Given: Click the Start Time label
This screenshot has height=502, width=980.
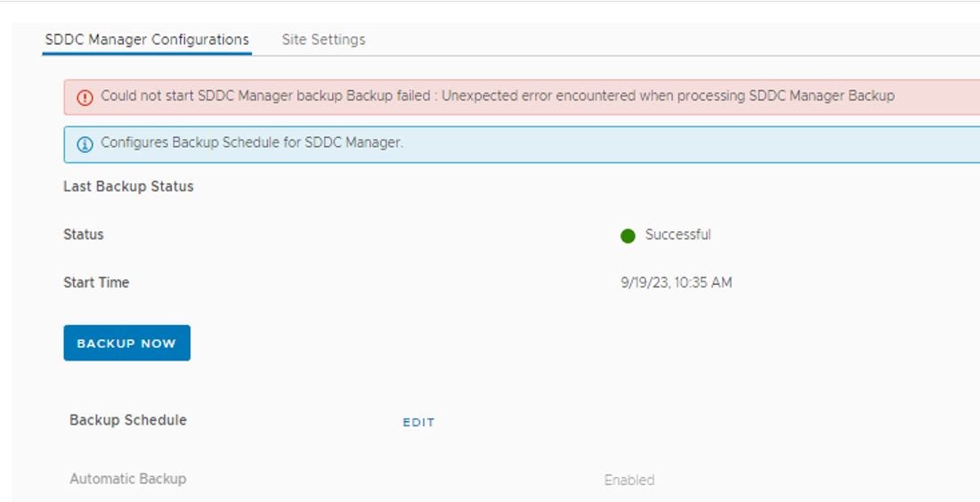Looking at the screenshot, I should pyautogui.click(x=96, y=282).
